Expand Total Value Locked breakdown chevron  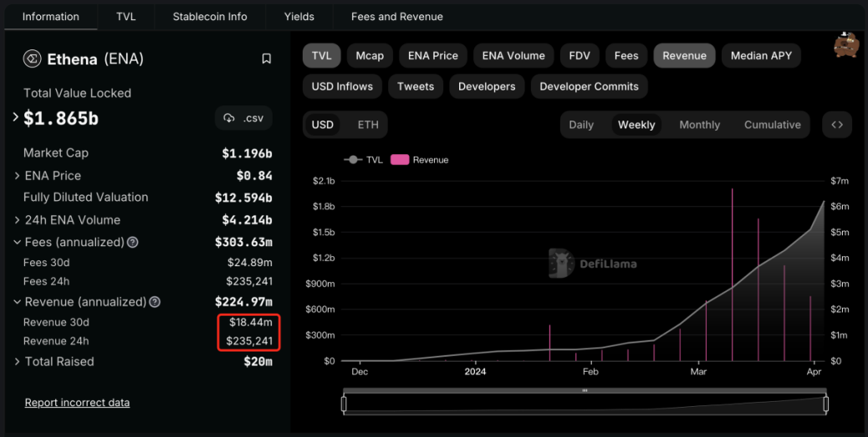point(16,117)
